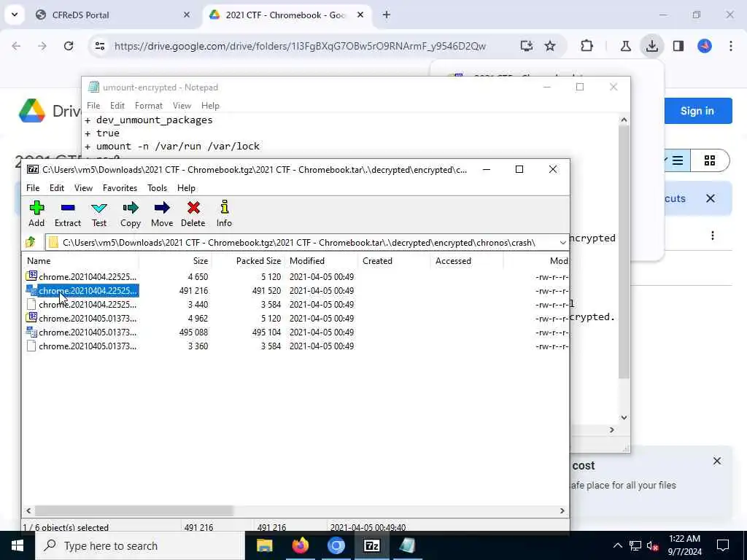
Task: Go back in Chrome
Action: click(x=16, y=46)
